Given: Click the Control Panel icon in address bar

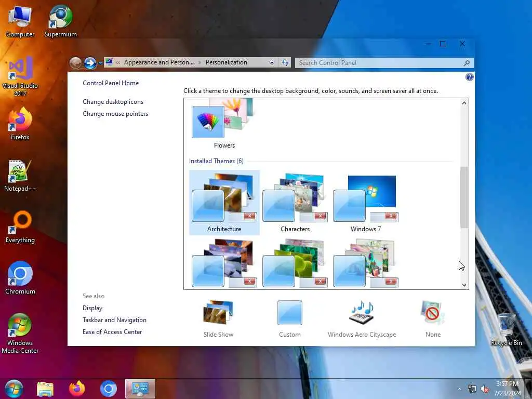Looking at the screenshot, I should [x=109, y=62].
